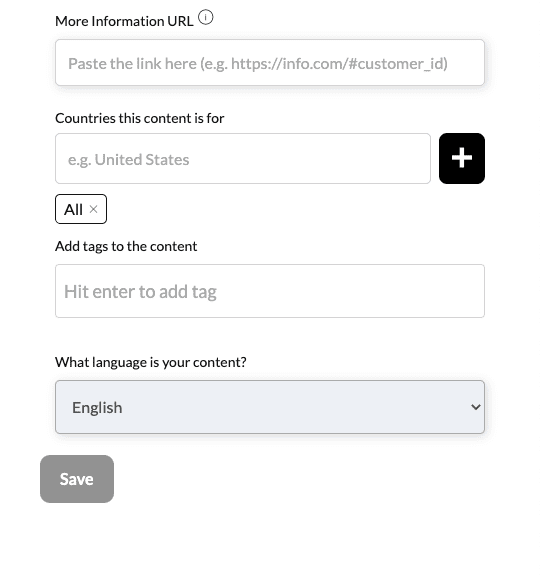The height and width of the screenshot is (575, 540).
Task: Click the More Information URL label
Action: pos(124,21)
